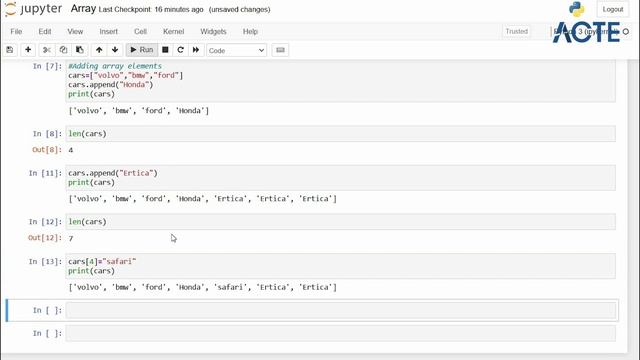This screenshot has width=640, height=360.
Task: Click the kernel idle circle indicator
Action: coord(626,31)
